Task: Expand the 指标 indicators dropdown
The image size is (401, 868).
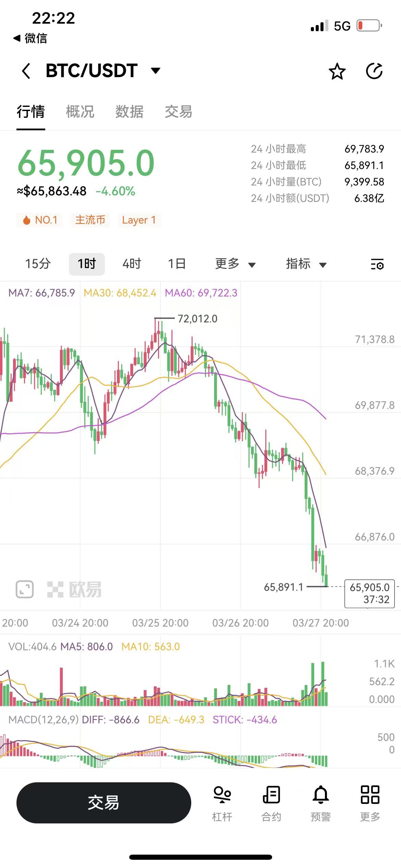Action: click(x=306, y=264)
